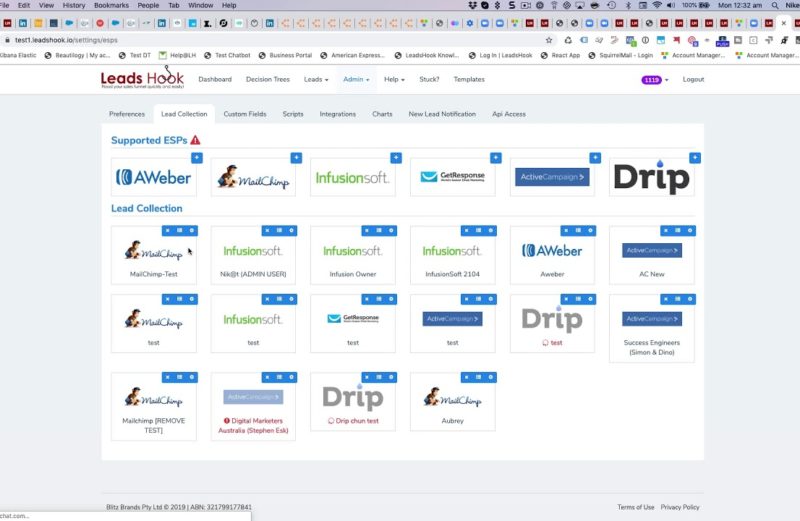The width and height of the screenshot is (800, 521).
Task: Open the History menu in macOS menu bar
Action: click(x=74, y=5)
